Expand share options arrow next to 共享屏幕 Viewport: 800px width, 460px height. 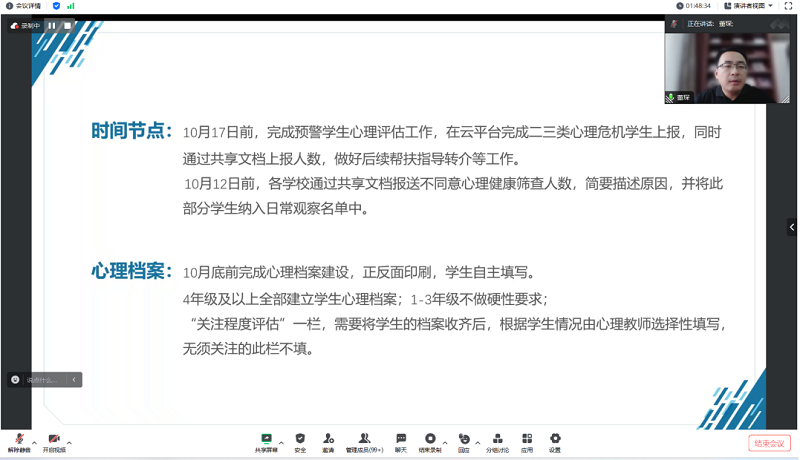(281, 442)
